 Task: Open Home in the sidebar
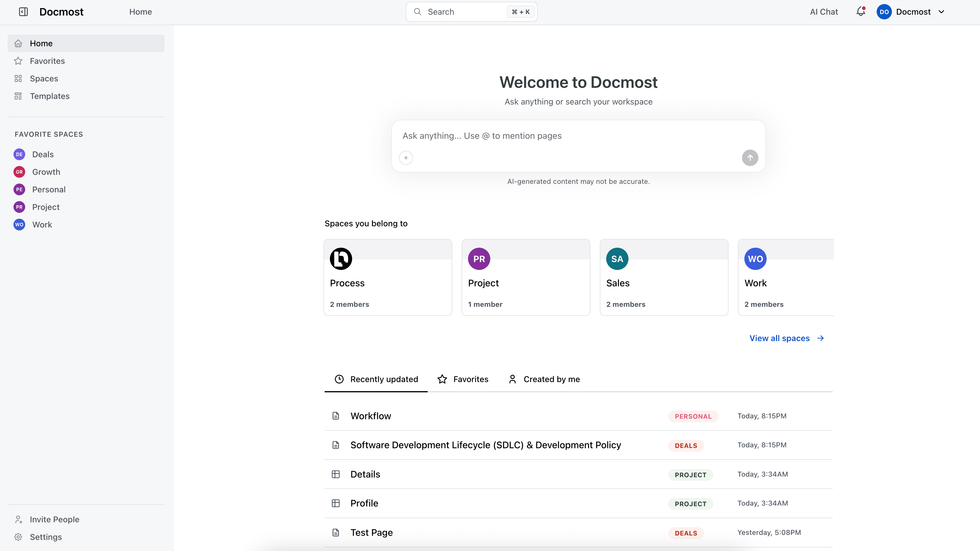(x=86, y=43)
